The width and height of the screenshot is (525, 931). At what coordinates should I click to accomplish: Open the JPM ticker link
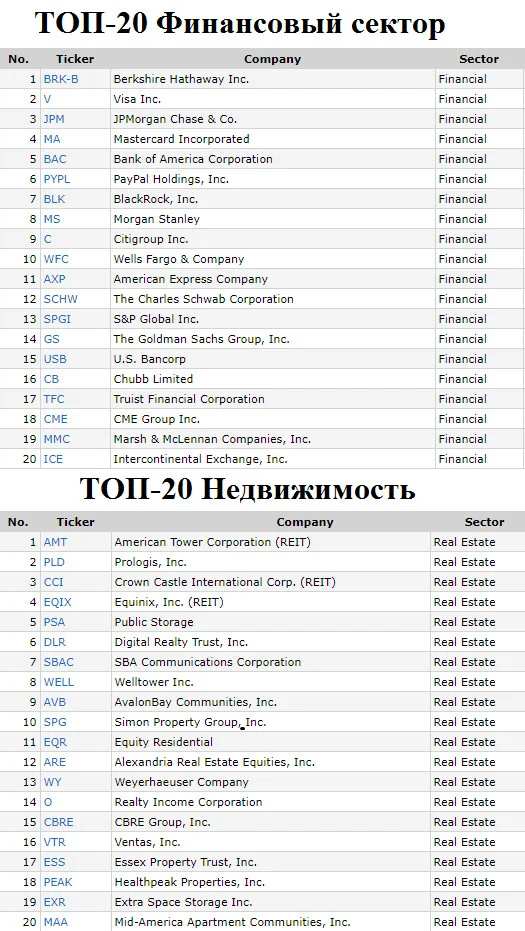pyautogui.click(x=54, y=119)
